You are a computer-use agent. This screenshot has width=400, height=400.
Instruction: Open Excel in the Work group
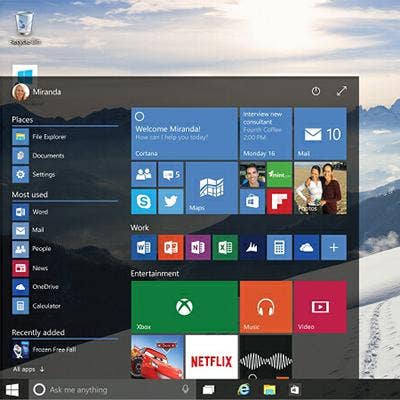pyautogui.click(x=225, y=247)
